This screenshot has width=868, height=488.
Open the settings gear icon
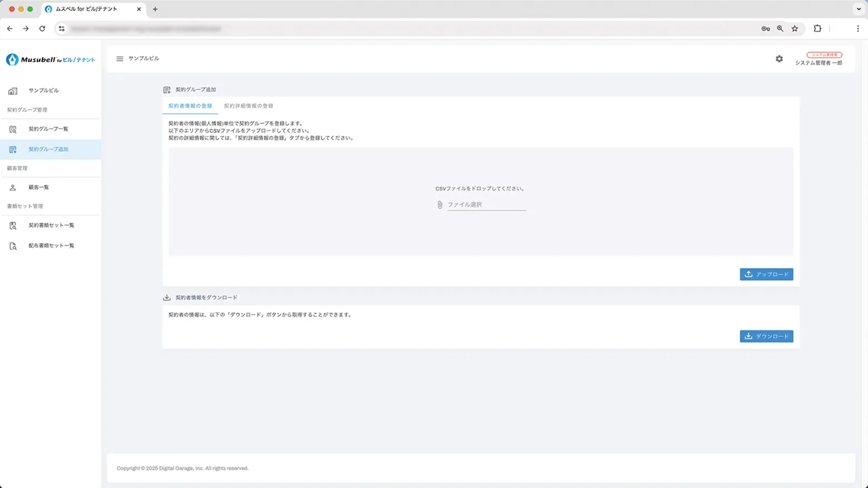(779, 59)
